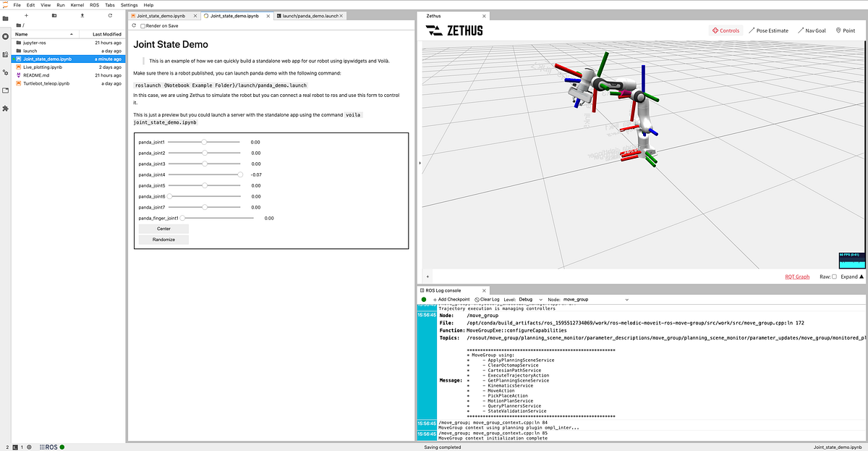Enable the Render on Save checkbox
This screenshot has width=868, height=451.
[142, 25]
